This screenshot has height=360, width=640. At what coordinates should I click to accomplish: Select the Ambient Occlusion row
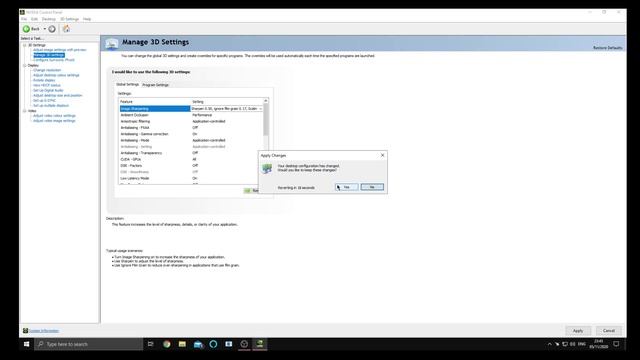[191, 115]
